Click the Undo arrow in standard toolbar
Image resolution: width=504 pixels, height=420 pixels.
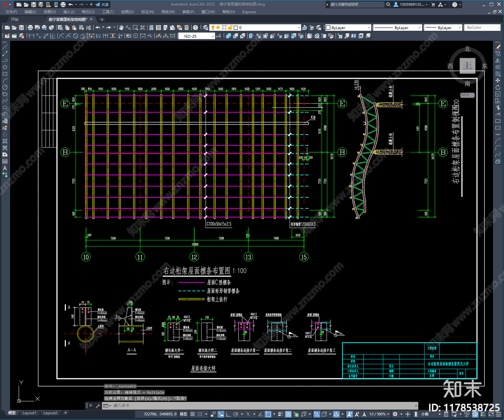point(98,28)
